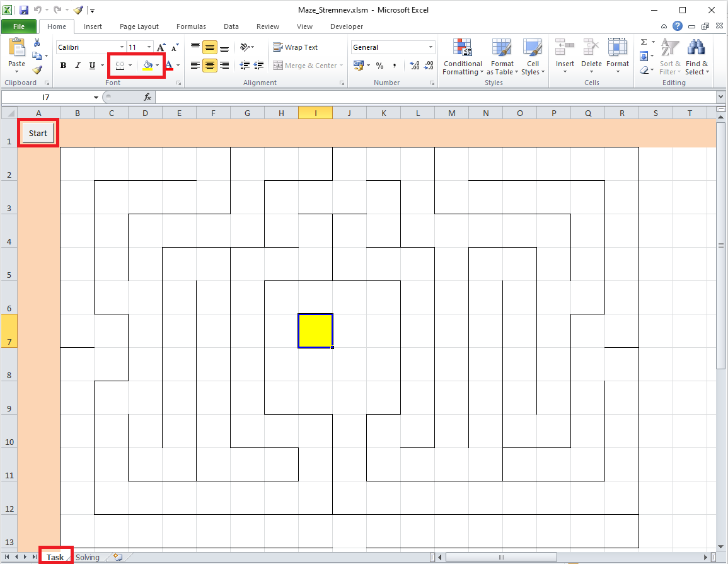Open AutoSum sigma icon
The width and height of the screenshot is (728, 564).
click(644, 42)
